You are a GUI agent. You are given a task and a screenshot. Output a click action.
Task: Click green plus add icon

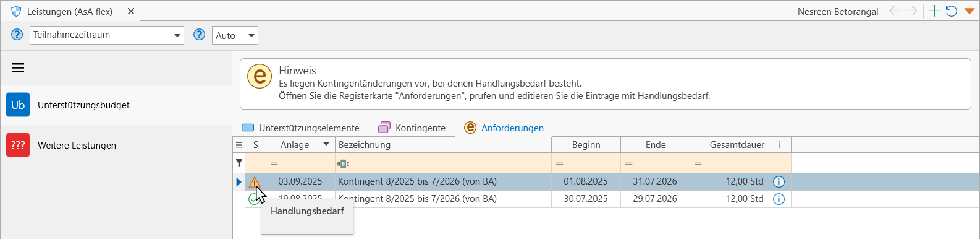[934, 11]
